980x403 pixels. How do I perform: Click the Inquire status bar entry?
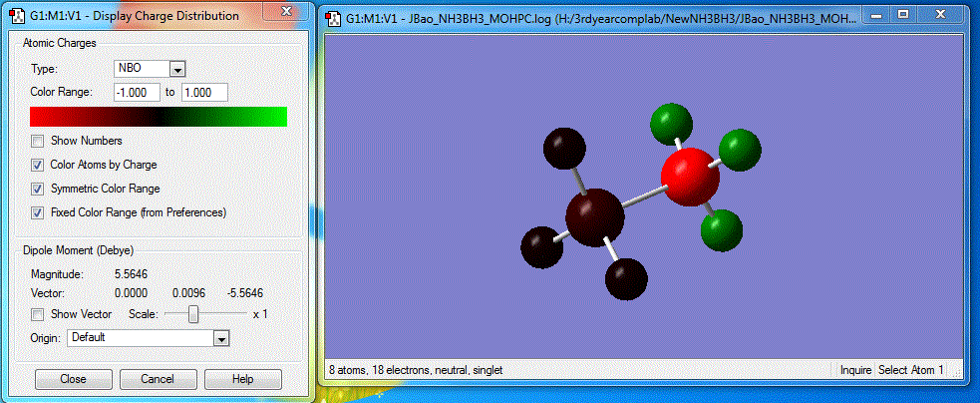coord(855,370)
